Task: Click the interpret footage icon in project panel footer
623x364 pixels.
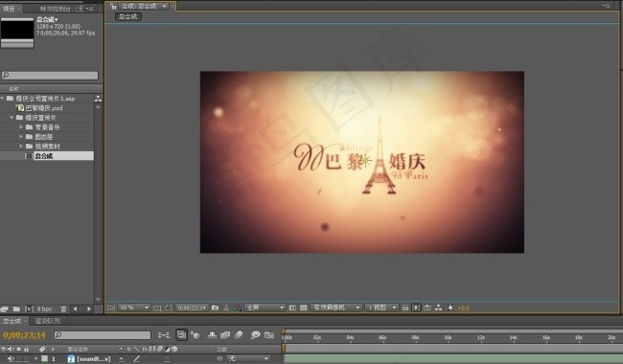Action: [x=5, y=308]
